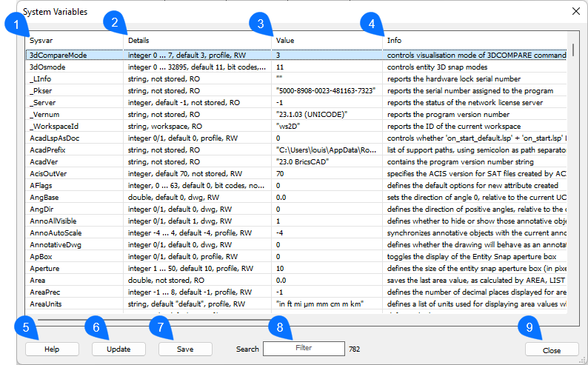Close the System Variables dialog window
This screenshot has width=588, height=365.
pyautogui.click(x=575, y=11)
